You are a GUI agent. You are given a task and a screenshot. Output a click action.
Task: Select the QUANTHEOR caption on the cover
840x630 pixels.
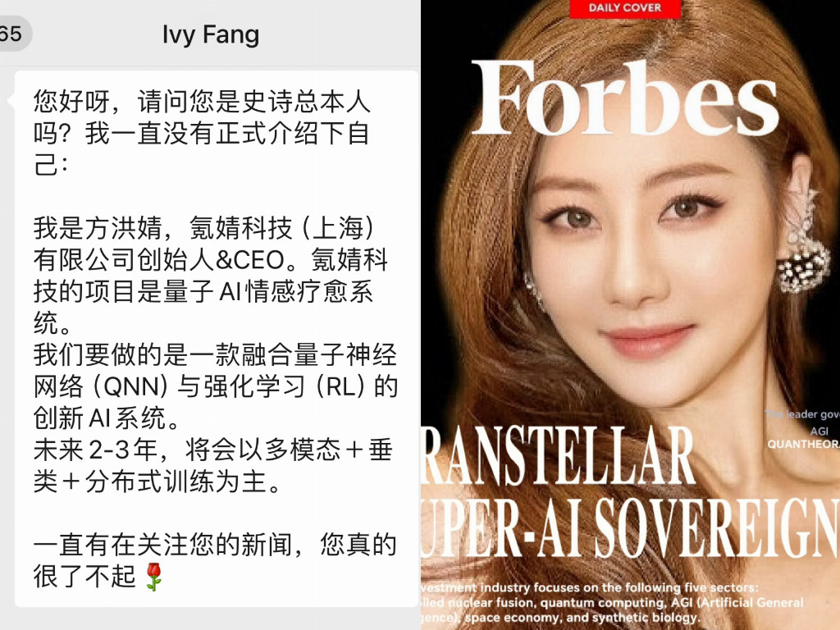803,444
